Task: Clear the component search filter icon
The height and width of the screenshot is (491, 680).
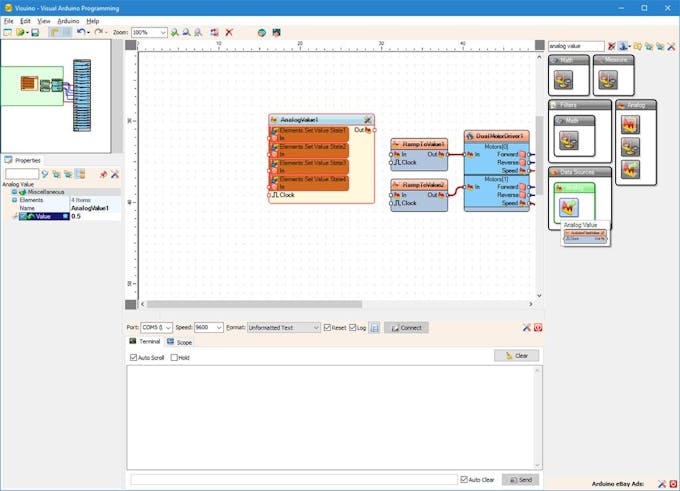Action: tap(611, 46)
